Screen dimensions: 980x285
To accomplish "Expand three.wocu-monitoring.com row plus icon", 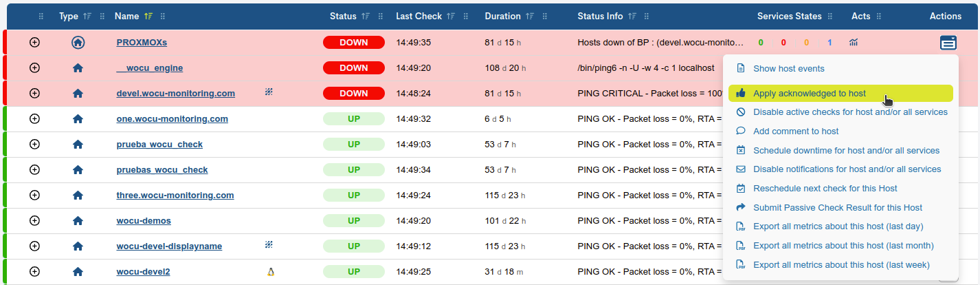I will click(35, 196).
